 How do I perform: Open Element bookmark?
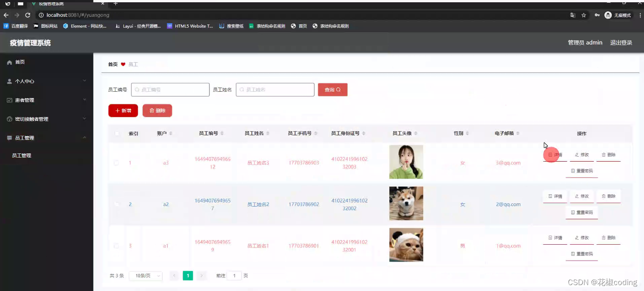(85, 26)
